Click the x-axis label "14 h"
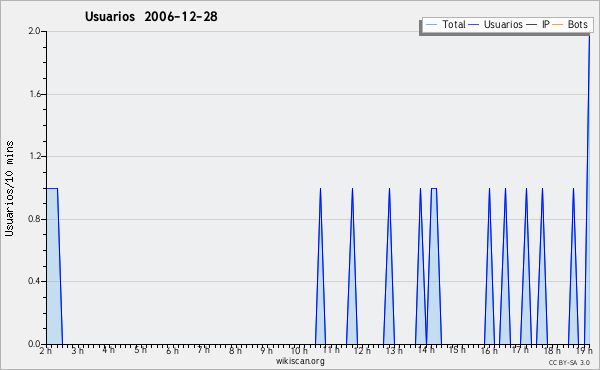Image resolution: width=600 pixels, height=370 pixels. [x=426, y=350]
